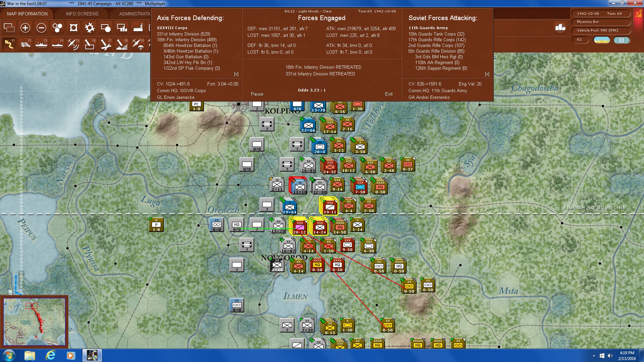The image size is (644, 362).
Task: Click GL Erwin Jaenecke commander name
Action: tap(176, 98)
